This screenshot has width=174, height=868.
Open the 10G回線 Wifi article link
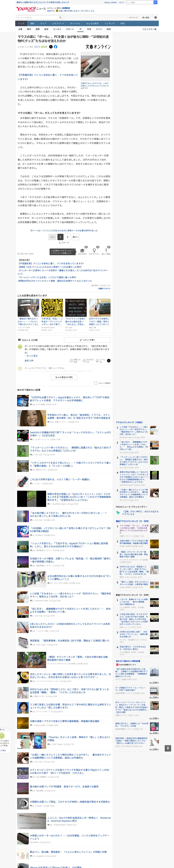70,530
